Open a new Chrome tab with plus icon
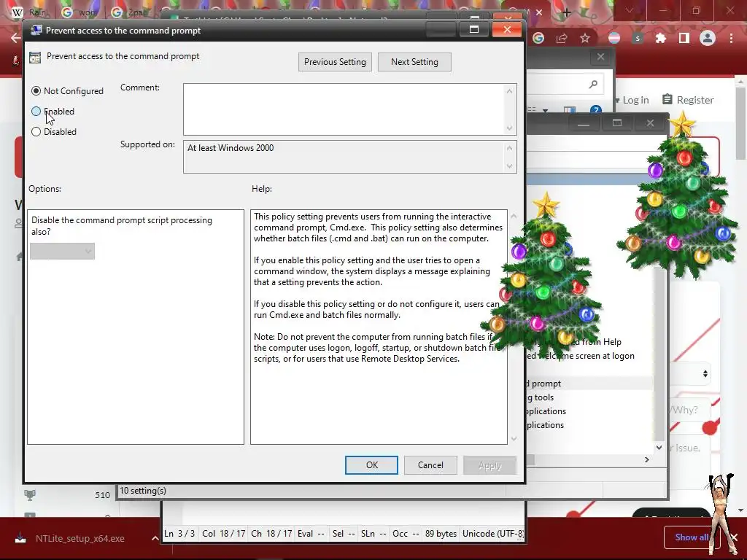The width and height of the screenshot is (747, 560). coord(566,12)
